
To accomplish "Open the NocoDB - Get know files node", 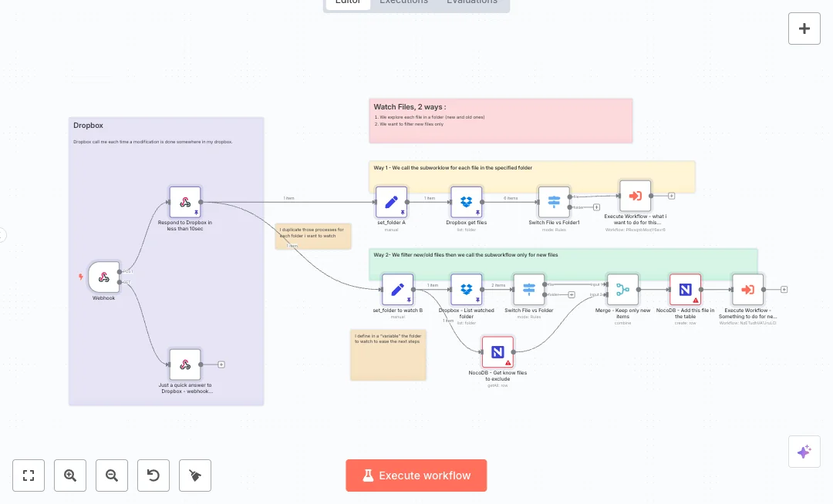I will (x=497, y=351).
